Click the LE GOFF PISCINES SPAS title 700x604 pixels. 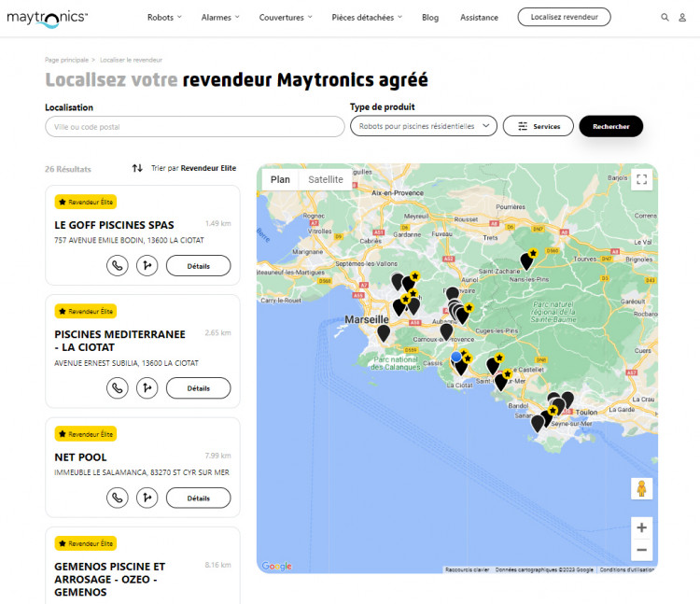114,225
